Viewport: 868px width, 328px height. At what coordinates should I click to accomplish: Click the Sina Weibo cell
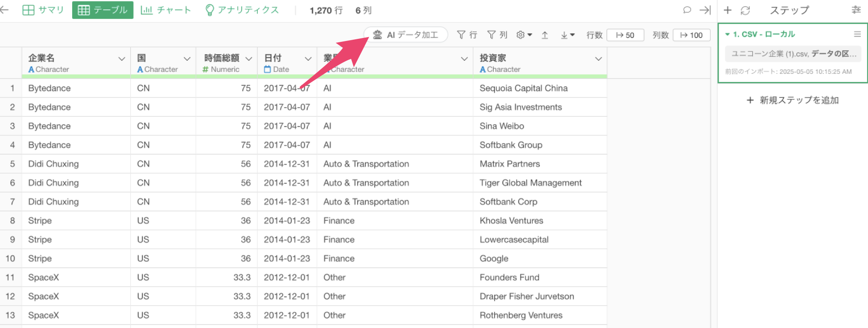pos(540,126)
